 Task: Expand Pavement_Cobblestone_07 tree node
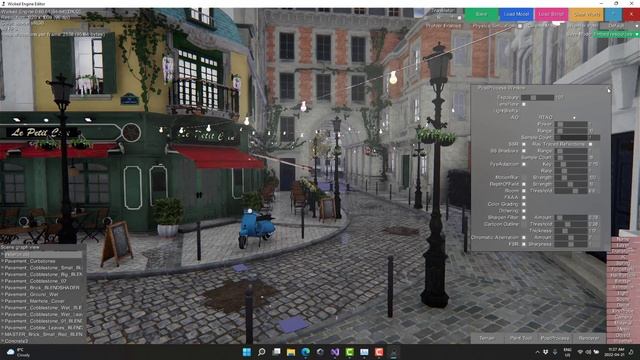click(2, 281)
